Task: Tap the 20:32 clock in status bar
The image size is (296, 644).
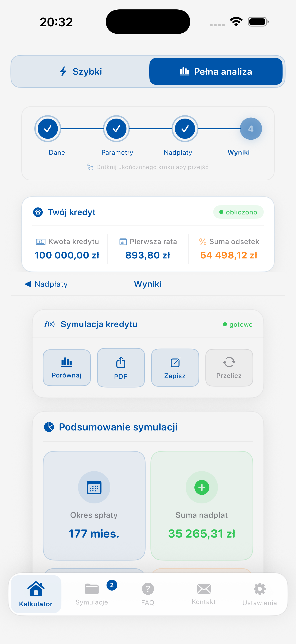Action: tap(56, 22)
